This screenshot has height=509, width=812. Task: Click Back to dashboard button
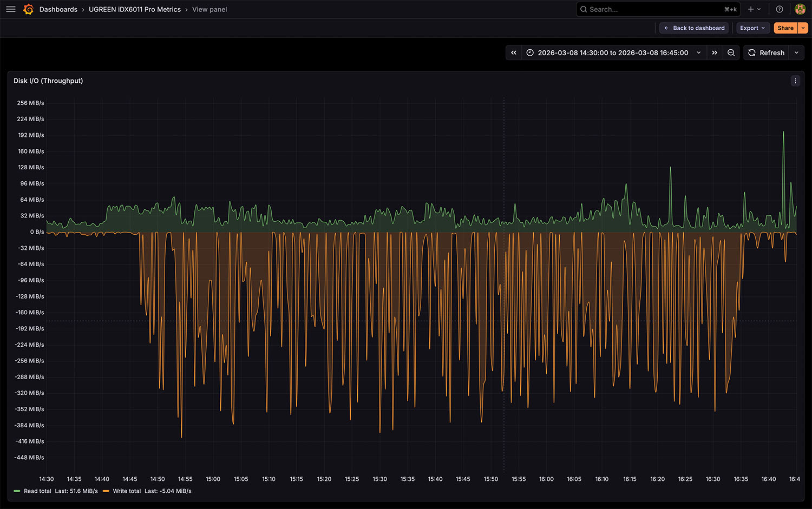tap(694, 28)
